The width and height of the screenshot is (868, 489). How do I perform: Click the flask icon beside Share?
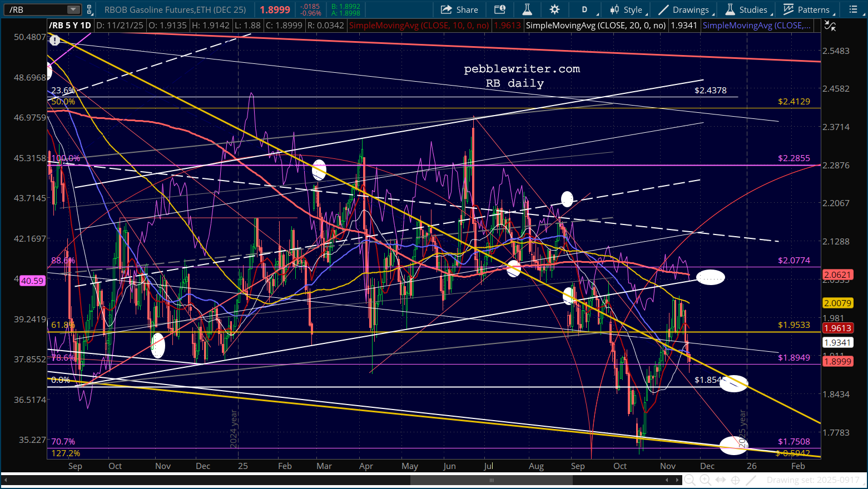527,9
